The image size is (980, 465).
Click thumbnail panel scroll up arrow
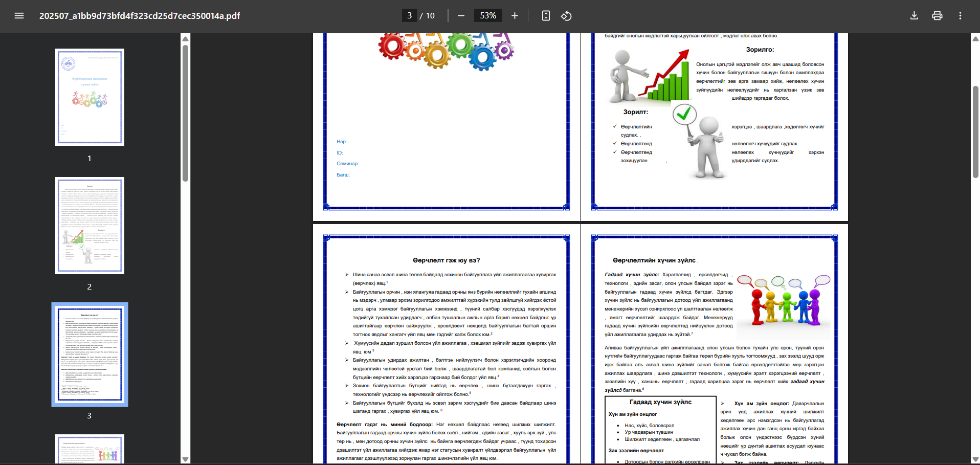pyautogui.click(x=186, y=39)
